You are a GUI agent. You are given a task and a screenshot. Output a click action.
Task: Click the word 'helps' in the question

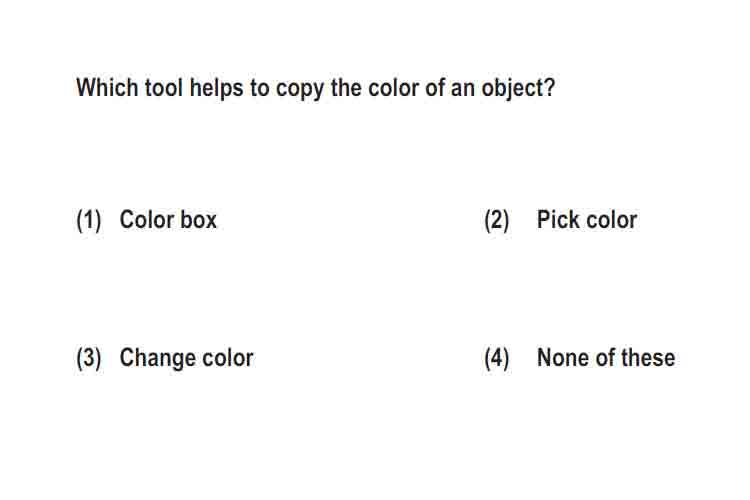pos(217,89)
